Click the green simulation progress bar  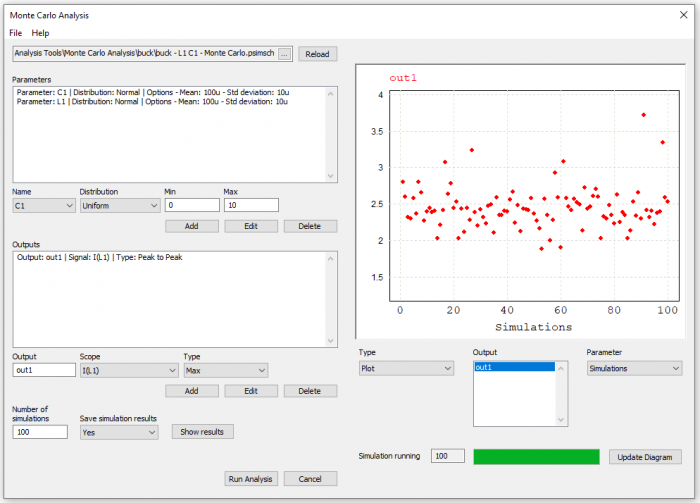point(537,457)
